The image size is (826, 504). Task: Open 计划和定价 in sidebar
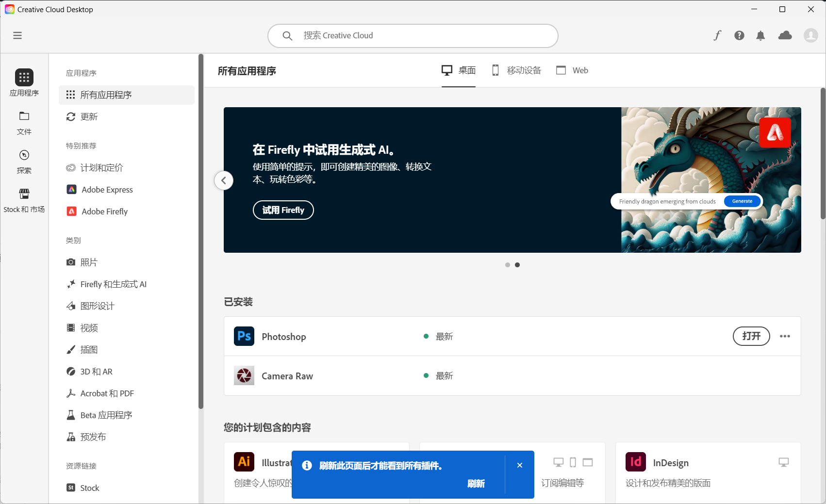pos(127,168)
